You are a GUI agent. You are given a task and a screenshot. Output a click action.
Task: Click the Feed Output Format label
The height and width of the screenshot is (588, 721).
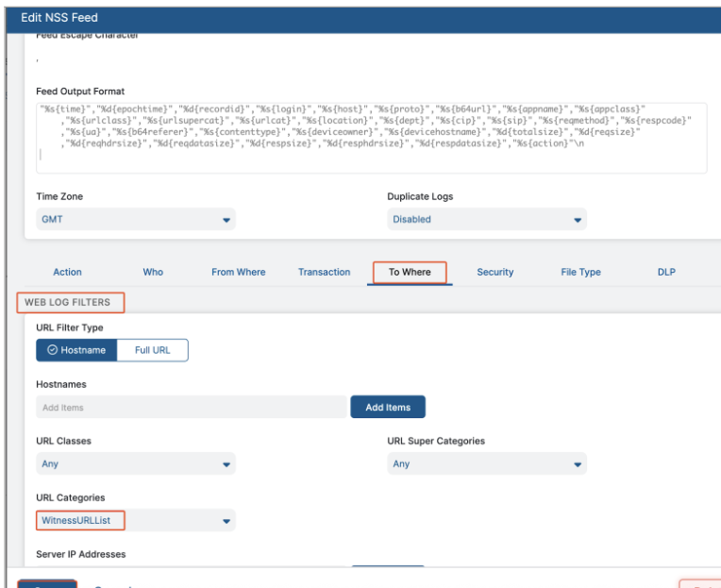pyautogui.click(x=80, y=92)
